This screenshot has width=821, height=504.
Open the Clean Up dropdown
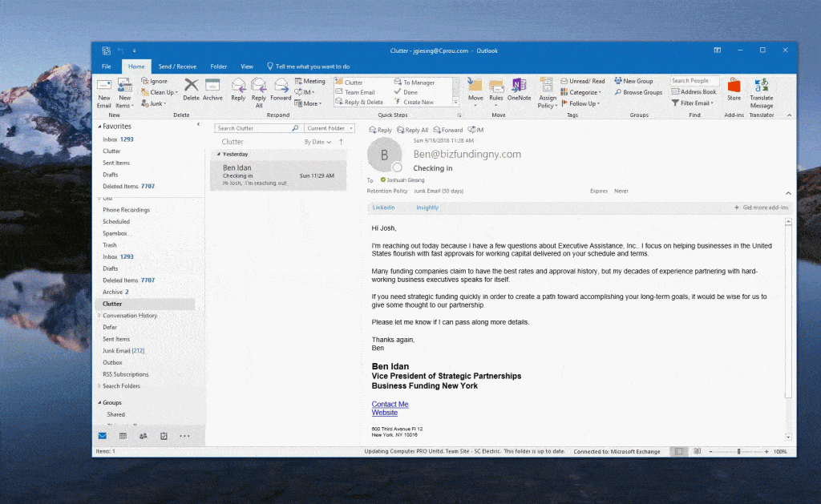(160, 93)
